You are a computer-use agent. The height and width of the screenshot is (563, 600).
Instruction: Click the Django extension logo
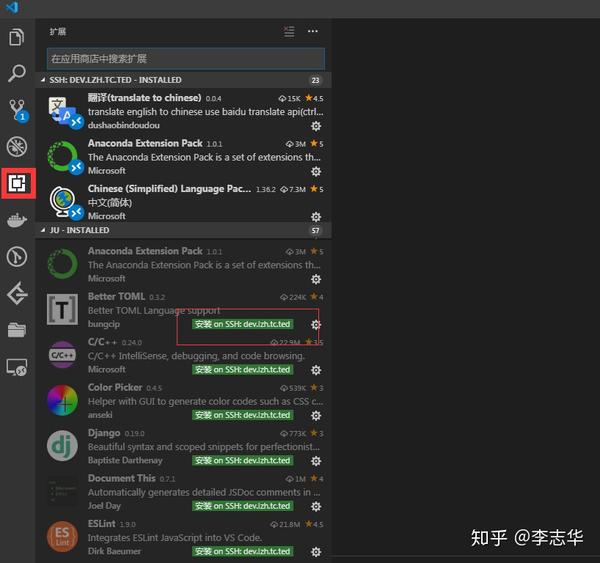pos(62,446)
